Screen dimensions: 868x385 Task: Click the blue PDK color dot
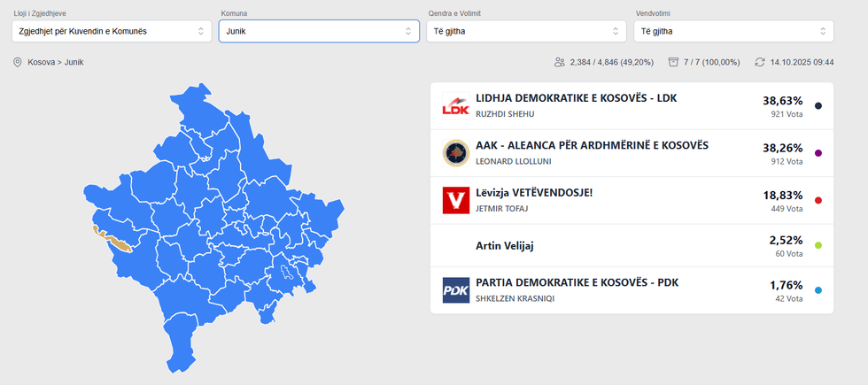coord(818,291)
